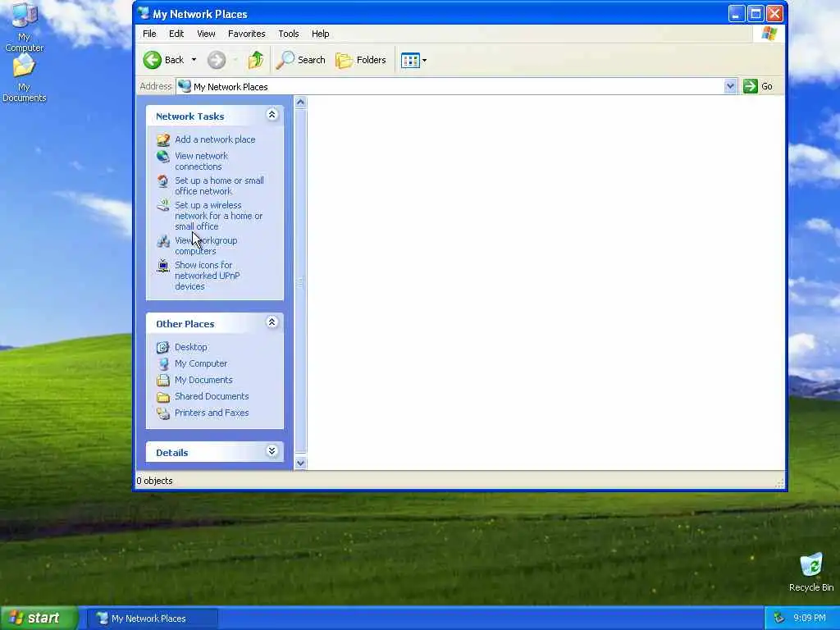The width and height of the screenshot is (840, 630).
Task: Click the My Network Places title bar icon
Action: [143, 13]
